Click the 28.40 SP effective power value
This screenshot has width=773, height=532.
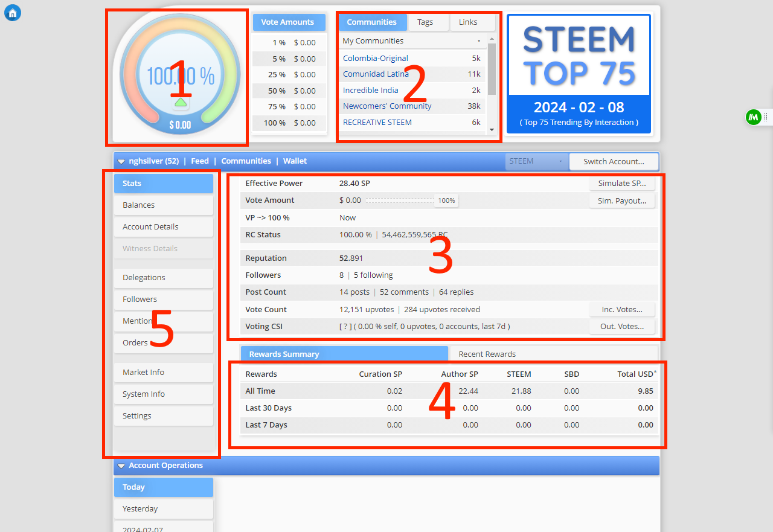354,184
